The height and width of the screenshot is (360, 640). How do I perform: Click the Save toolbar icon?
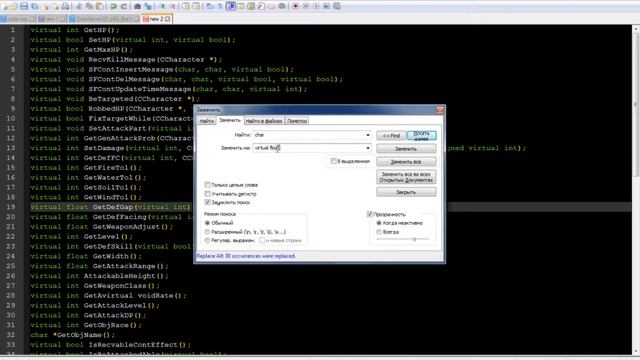24,6
